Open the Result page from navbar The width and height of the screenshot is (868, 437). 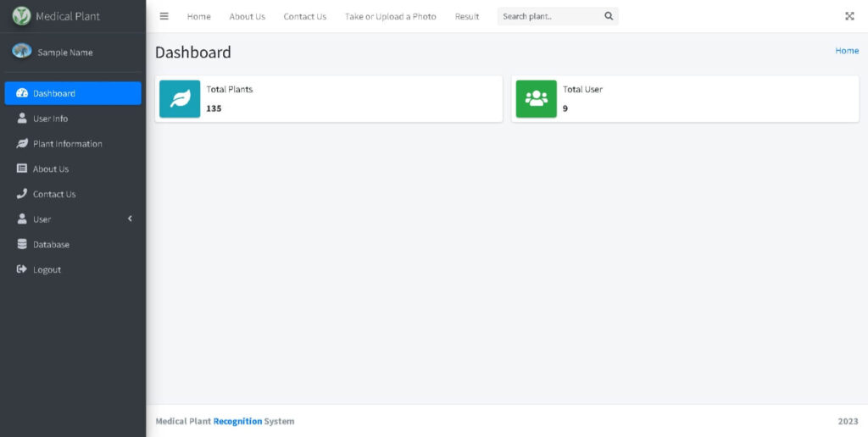(466, 17)
